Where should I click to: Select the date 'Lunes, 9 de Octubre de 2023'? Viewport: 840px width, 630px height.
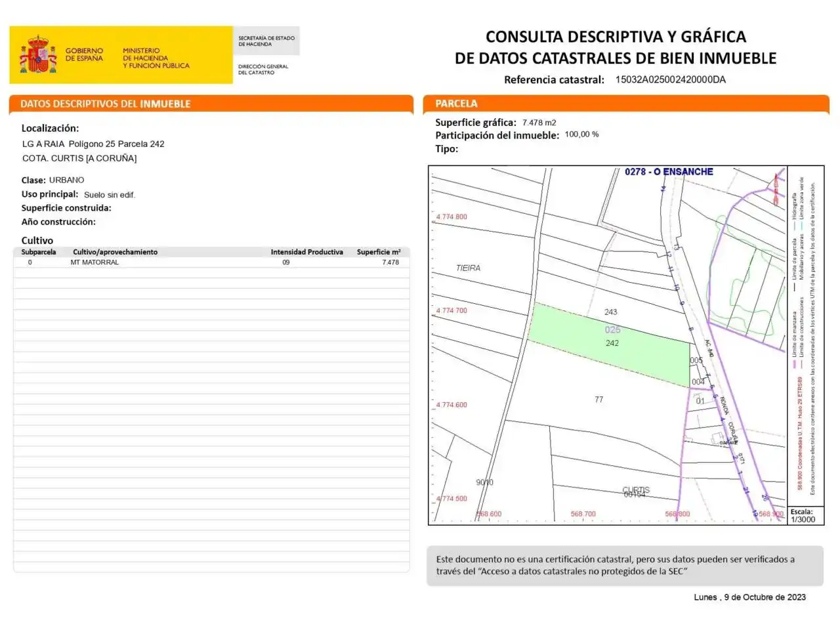[749, 597]
